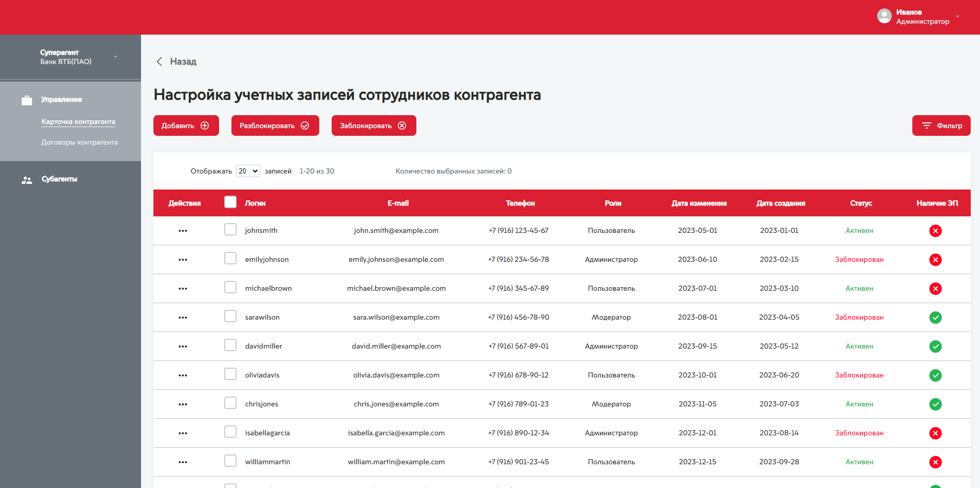Click red cross EP icon for johnsmith
980x488 pixels.
click(x=936, y=231)
